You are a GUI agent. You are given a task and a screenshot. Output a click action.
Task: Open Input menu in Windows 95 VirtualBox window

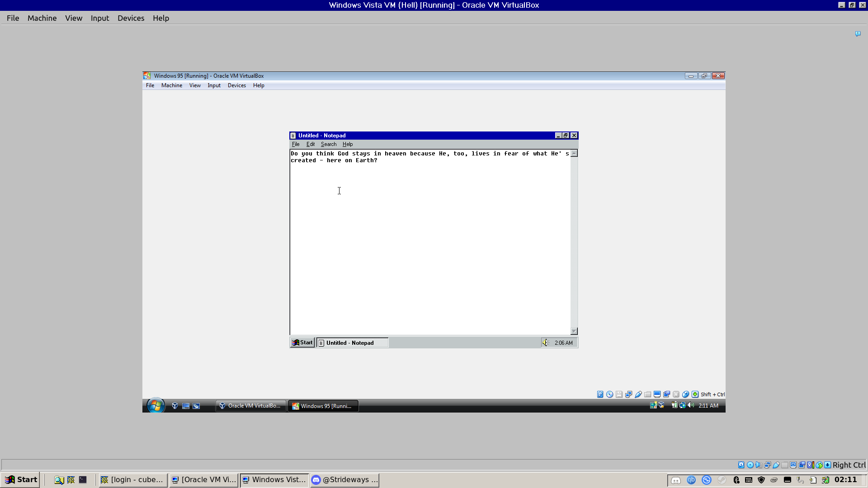coord(214,85)
